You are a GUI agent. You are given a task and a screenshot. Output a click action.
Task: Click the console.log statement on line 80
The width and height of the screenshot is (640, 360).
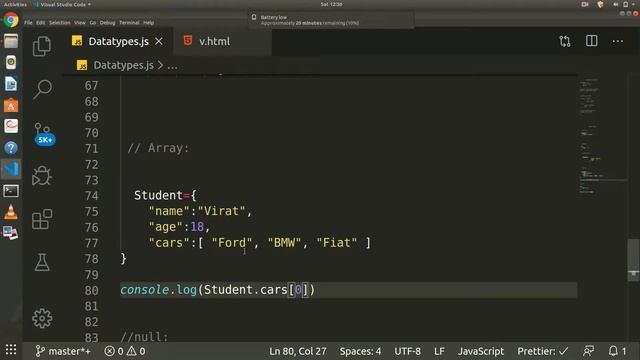pyautogui.click(x=218, y=290)
